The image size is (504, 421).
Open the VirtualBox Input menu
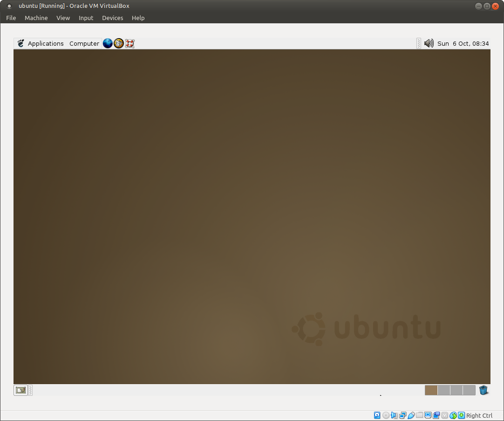pyautogui.click(x=86, y=18)
